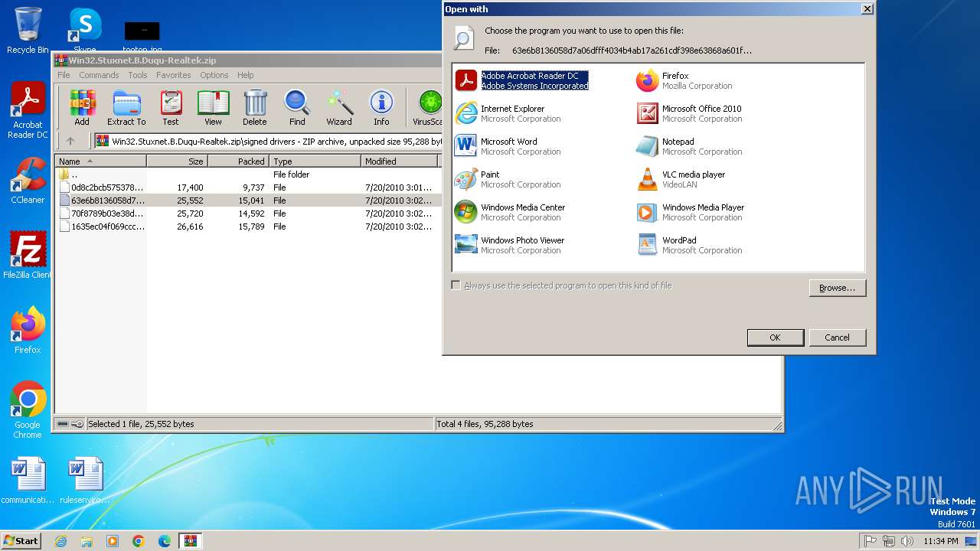Click the Delete trash can icon
This screenshot has height=551, width=980.
[255, 108]
